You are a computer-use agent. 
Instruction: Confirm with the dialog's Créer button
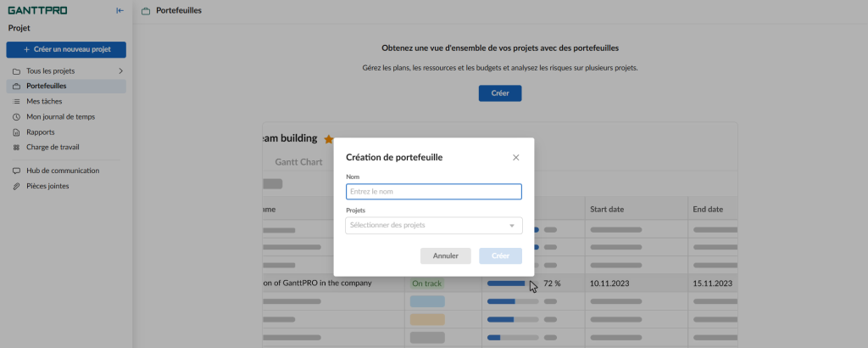pos(500,256)
